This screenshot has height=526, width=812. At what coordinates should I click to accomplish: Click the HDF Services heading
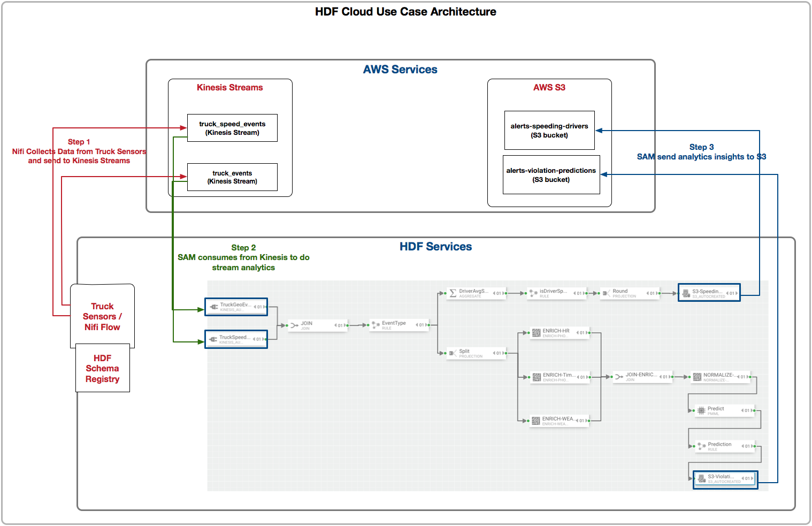[x=436, y=247]
